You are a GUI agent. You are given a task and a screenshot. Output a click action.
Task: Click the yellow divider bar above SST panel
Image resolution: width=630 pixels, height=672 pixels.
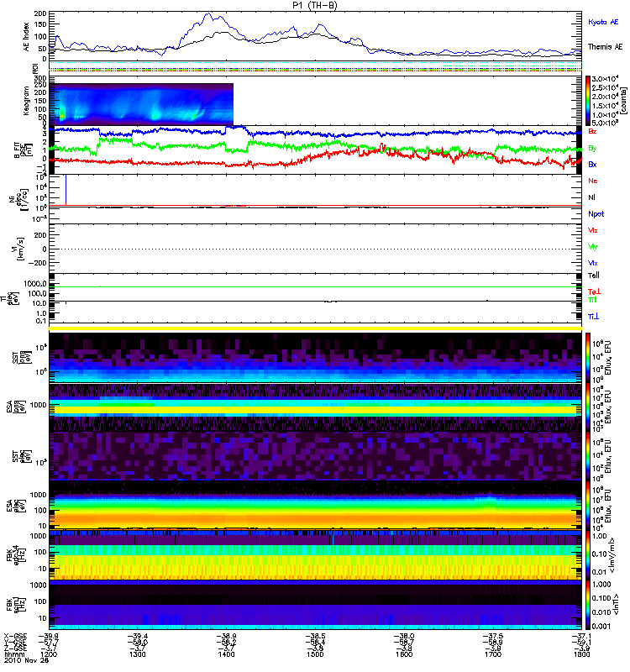[316, 328]
